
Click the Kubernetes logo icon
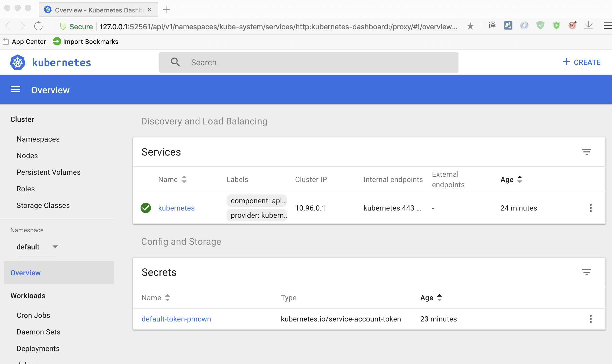pos(18,62)
